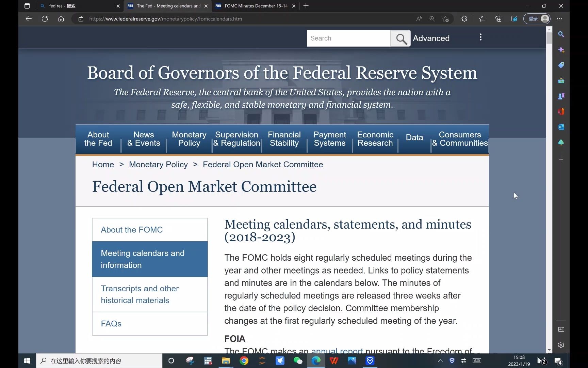Open Monetary Policy navigation menu
588x368 pixels.
point(189,139)
